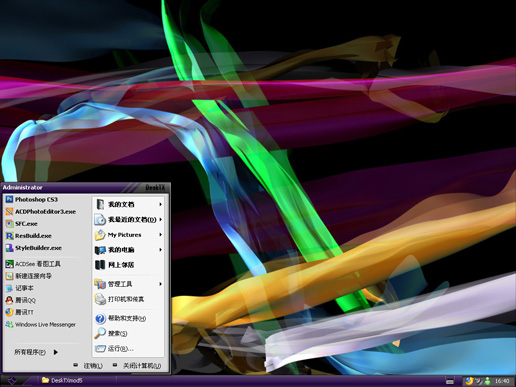Image resolution: width=516 pixels, height=387 pixels.
Task: Expand 管理工具 submenu arrow
Action: click(160, 284)
